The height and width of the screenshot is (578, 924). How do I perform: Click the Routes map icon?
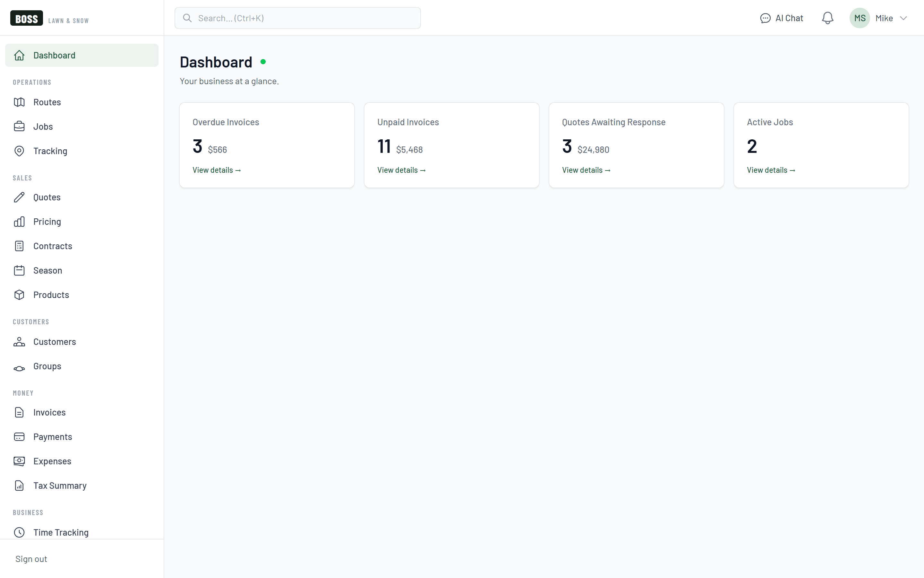pos(19,102)
